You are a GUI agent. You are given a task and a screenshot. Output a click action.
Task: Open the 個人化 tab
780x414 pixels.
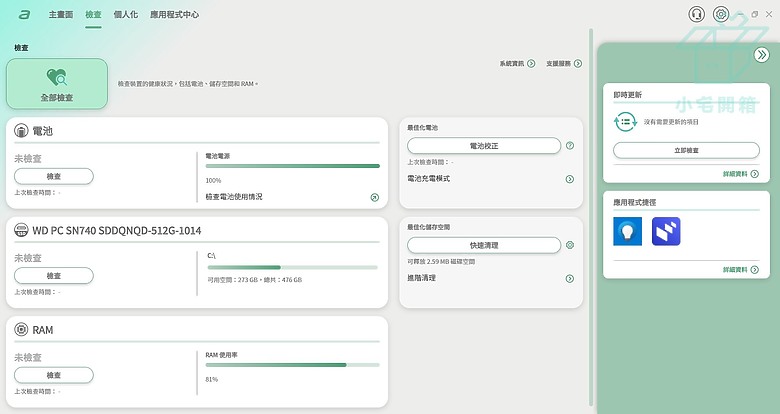coord(125,14)
